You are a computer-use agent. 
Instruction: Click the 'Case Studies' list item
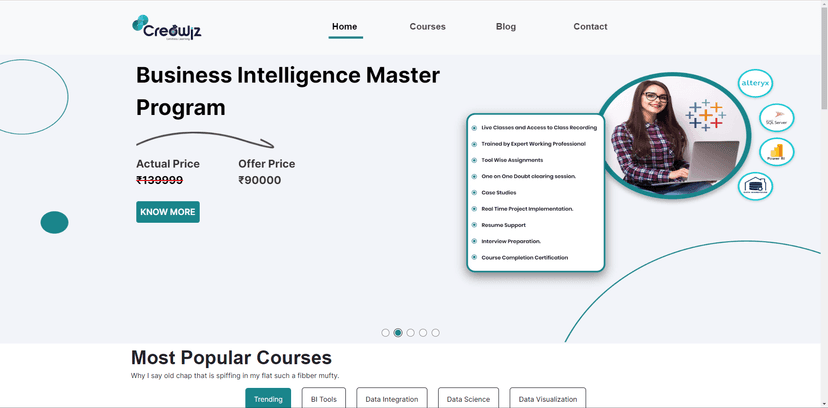coord(499,193)
